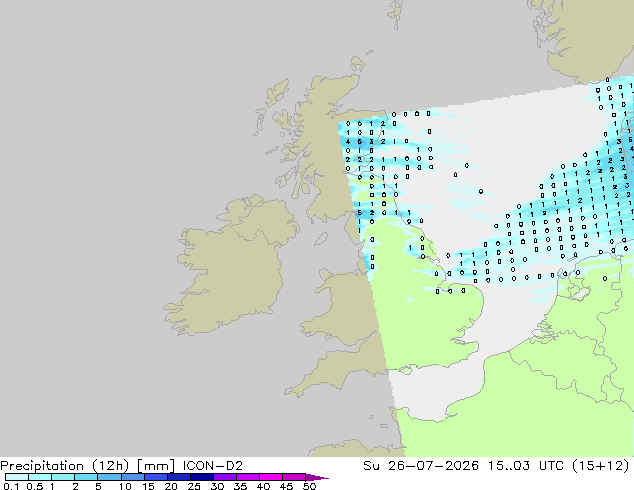Viewport: 634px width, 490px height.
Task: Click the '30' legend scale value
Action: 217,486
